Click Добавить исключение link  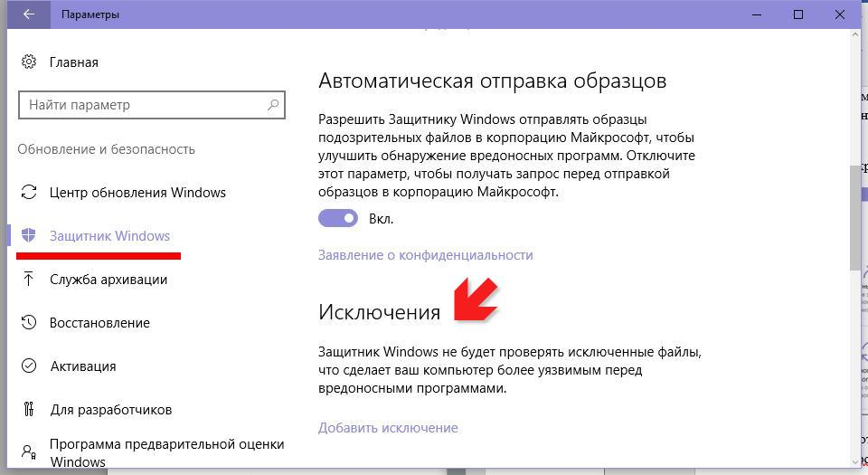tap(388, 428)
